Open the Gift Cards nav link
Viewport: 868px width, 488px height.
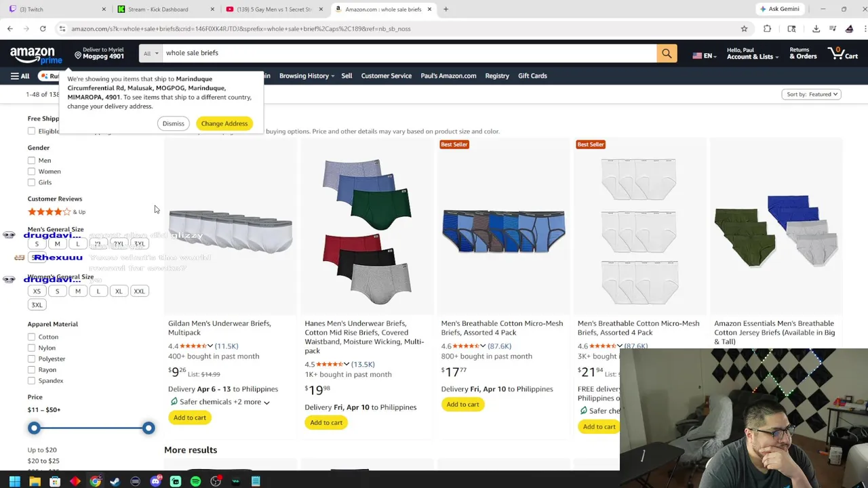point(532,76)
